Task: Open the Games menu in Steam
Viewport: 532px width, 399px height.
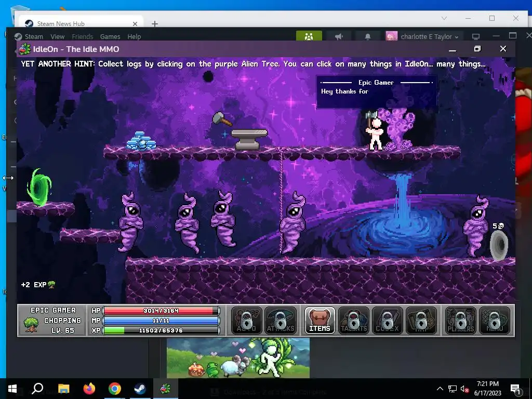Action: pyautogui.click(x=110, y=37)
